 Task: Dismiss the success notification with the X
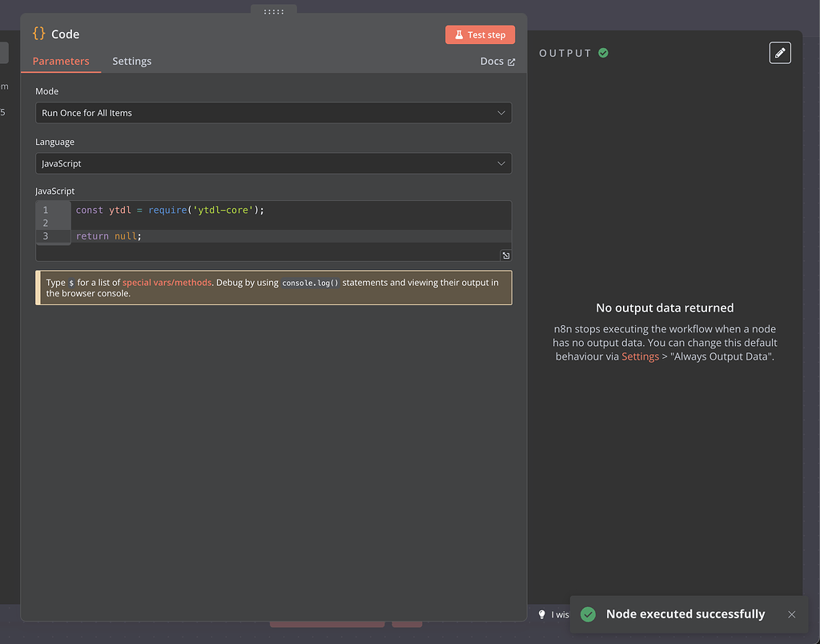(x=792, y=614)
